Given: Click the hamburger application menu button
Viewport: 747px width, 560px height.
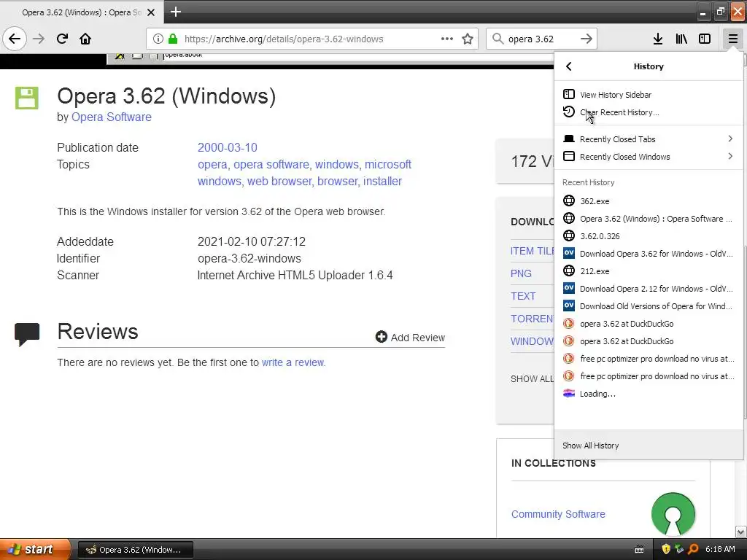Looking at the screenshot, I should click(732, 39).
